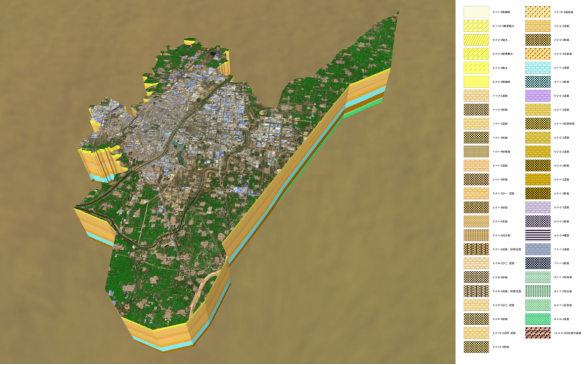
Task: Pick the dark teal checkered legend swatch
Action: coord(538,82)
